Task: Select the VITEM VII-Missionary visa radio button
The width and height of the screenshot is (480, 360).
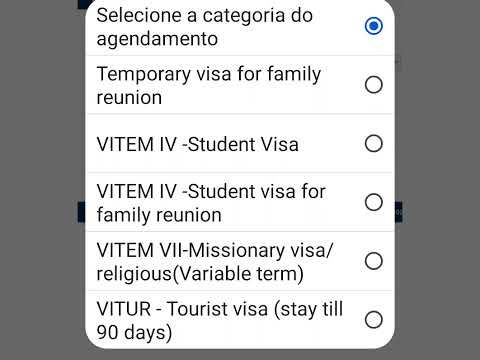Action: coord(373,261)
